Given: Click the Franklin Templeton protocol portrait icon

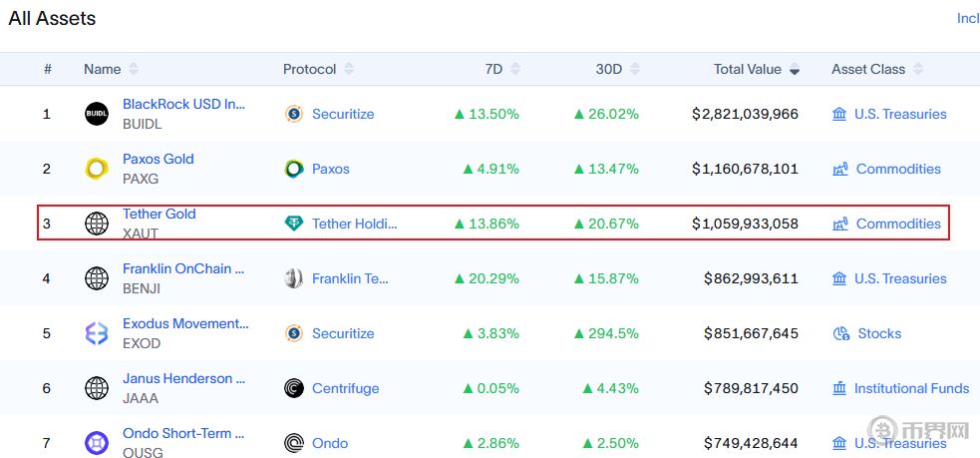Looking at the screenshot, I should click(x=294, y=278).
